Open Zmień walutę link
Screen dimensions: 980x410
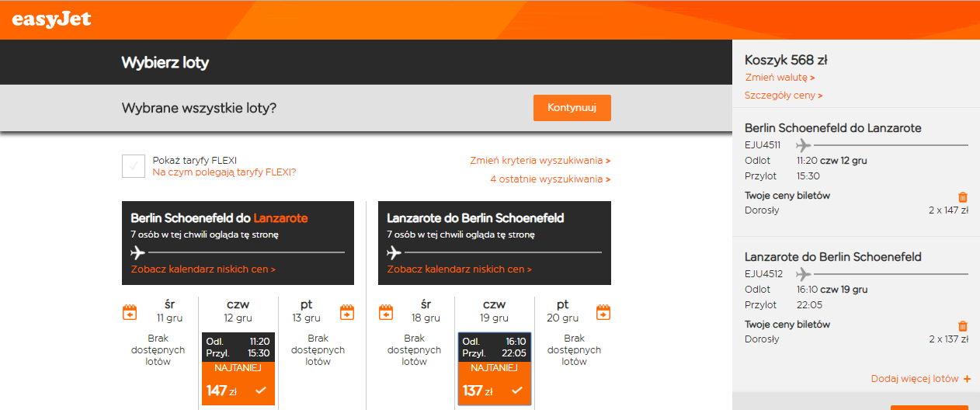780,78
